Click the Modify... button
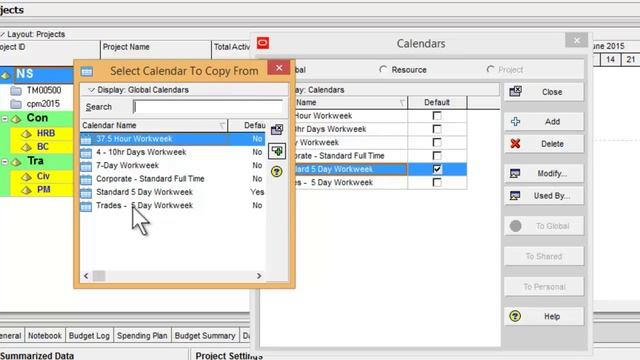Viewport: 640px width, 360px height. point(544,173)
